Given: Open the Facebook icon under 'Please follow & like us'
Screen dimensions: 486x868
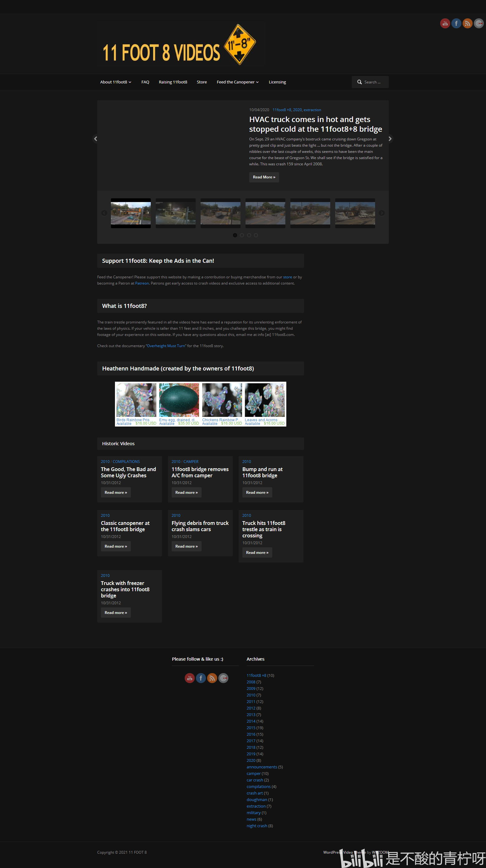Looking at the screenshot, I should pyautogui.click(x=201, y=678).
